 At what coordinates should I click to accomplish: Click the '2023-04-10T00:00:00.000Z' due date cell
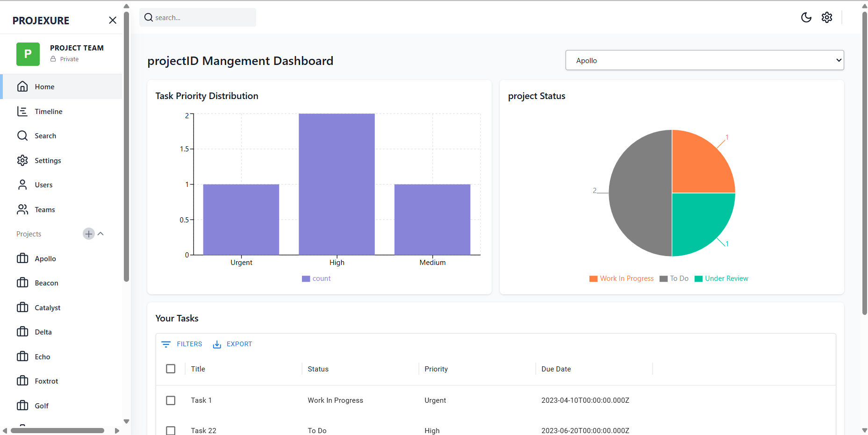pos(585,400)
